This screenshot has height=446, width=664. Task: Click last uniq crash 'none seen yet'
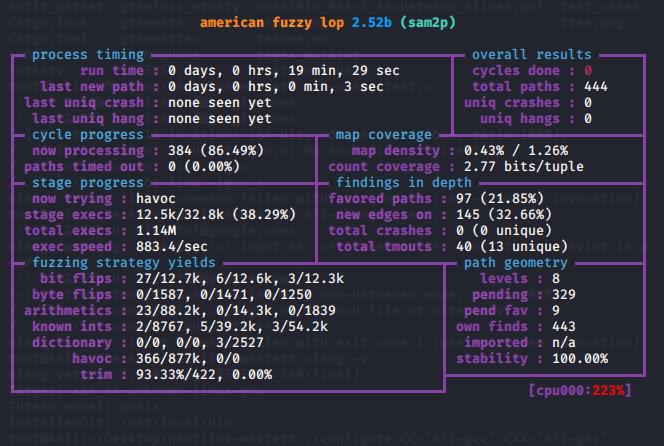tap(220, 103)
